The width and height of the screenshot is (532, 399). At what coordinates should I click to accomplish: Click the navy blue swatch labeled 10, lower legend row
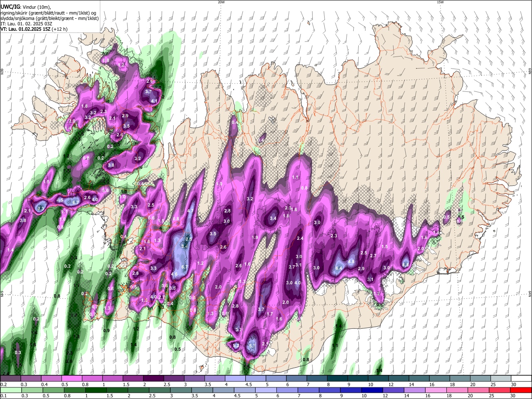click(372, 390)
